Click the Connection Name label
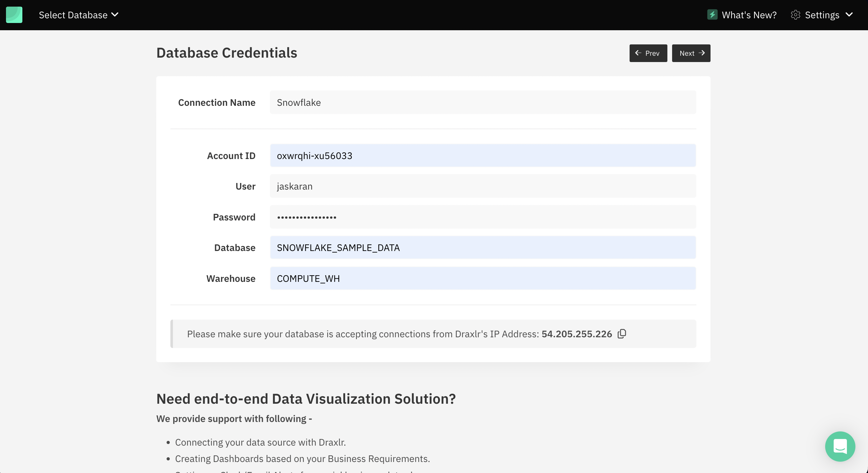868x473 pixels. pos(217,102)
